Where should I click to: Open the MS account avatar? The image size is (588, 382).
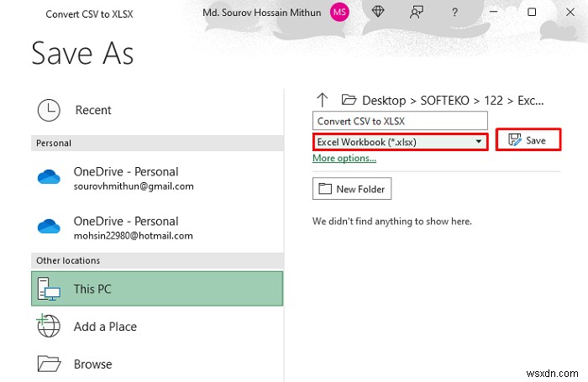(x=339, y=12)
